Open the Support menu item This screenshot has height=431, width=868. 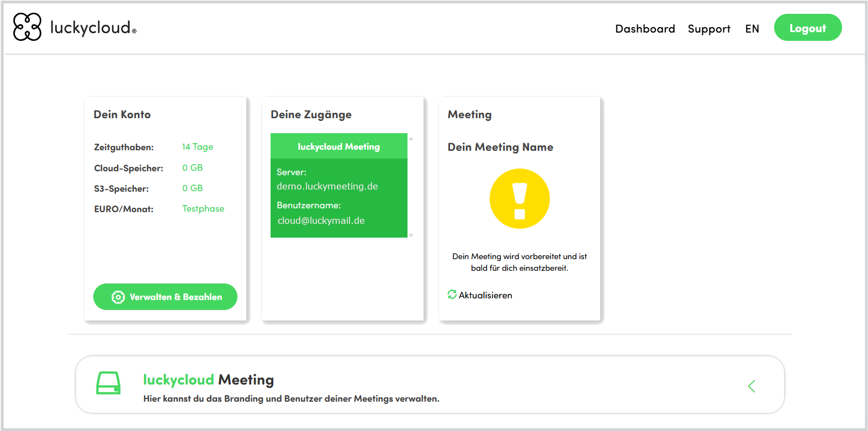click(709, 29)
